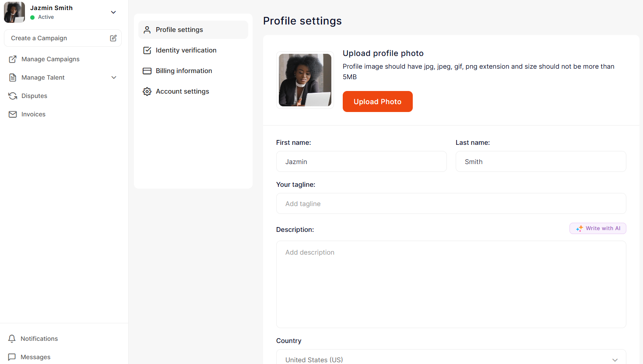The image size is (643, 364).
Task: Click the edit icon beside Create a Campaign
Action: (113, 38)
